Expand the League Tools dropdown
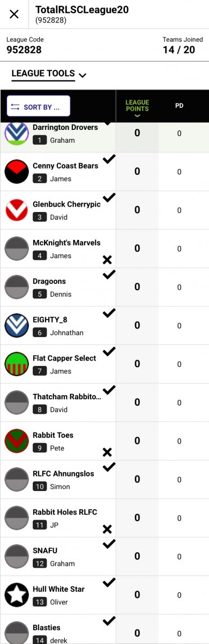209x644 pixels. [83, 75]
